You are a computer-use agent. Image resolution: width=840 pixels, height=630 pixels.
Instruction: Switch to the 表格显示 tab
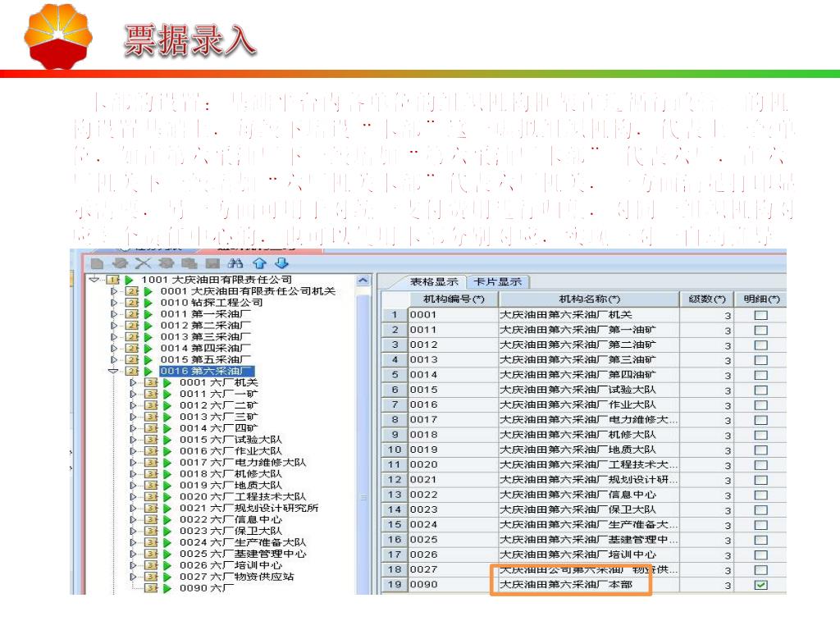point(433,282)
